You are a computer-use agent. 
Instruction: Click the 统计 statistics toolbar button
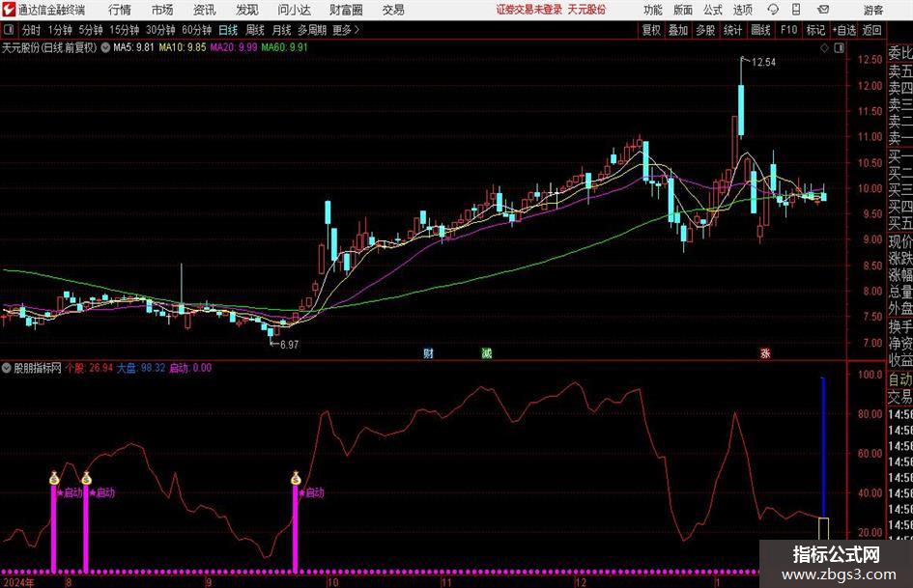732,30
